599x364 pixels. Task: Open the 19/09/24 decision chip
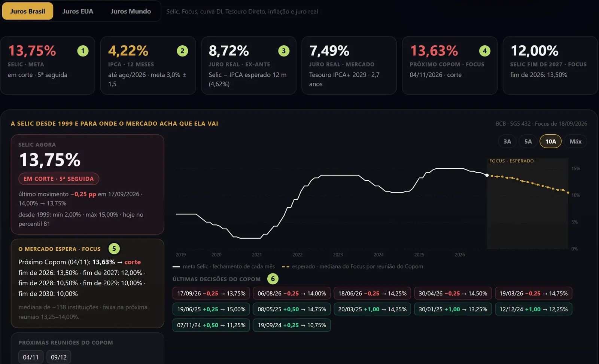click(x=292, y=325)
